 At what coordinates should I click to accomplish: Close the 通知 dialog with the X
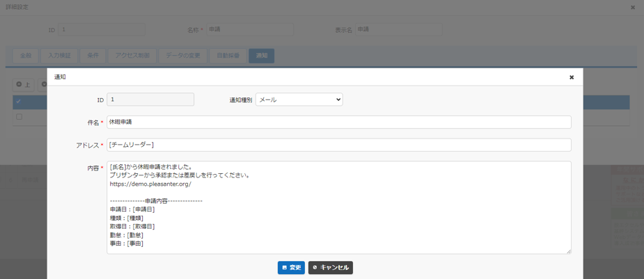tap(572, 77)
